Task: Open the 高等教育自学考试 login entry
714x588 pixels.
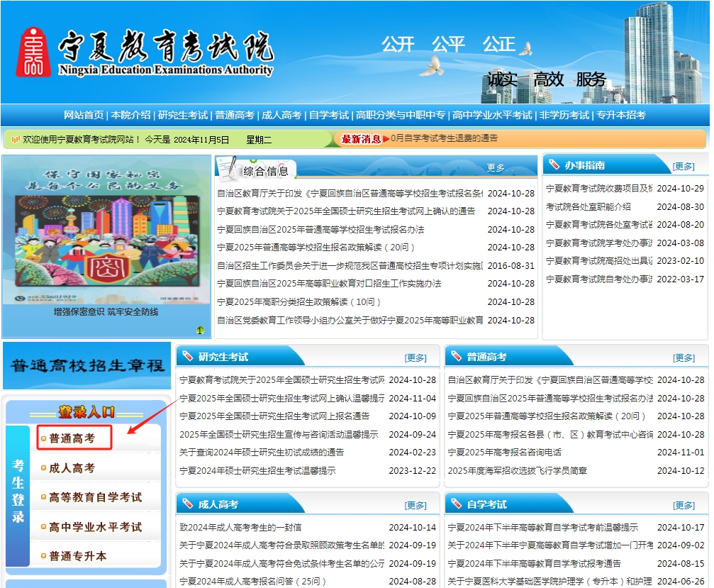Action: tap(96, 497)
